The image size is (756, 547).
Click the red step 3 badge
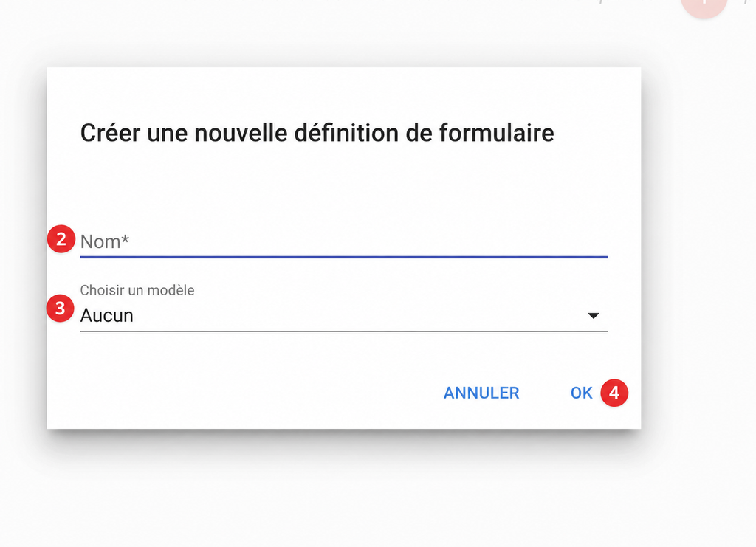[61, 309]
